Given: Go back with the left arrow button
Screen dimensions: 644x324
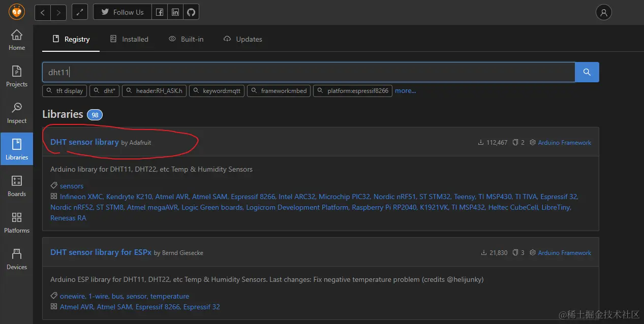Looking at the screenshot, I should click(43, 12).
